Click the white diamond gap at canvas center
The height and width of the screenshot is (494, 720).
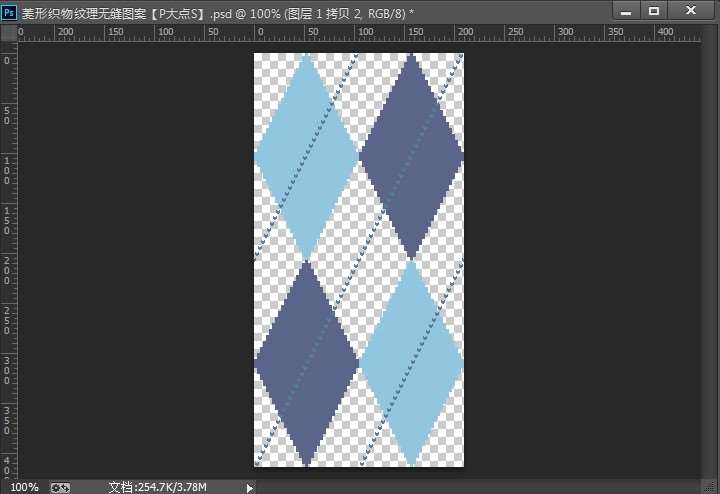358,258
